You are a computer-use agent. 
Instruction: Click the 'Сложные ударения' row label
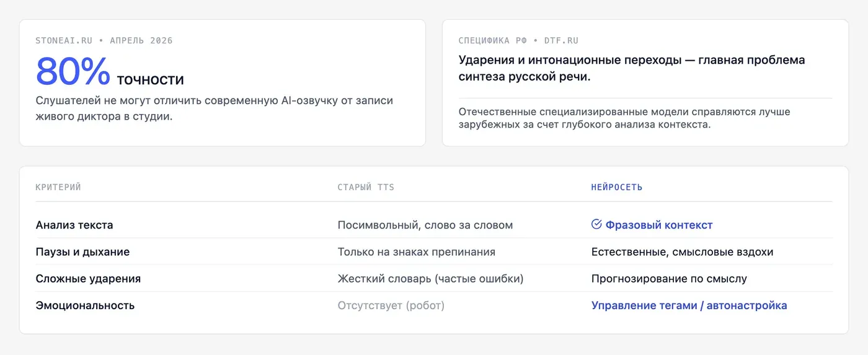tap(88, 279)
